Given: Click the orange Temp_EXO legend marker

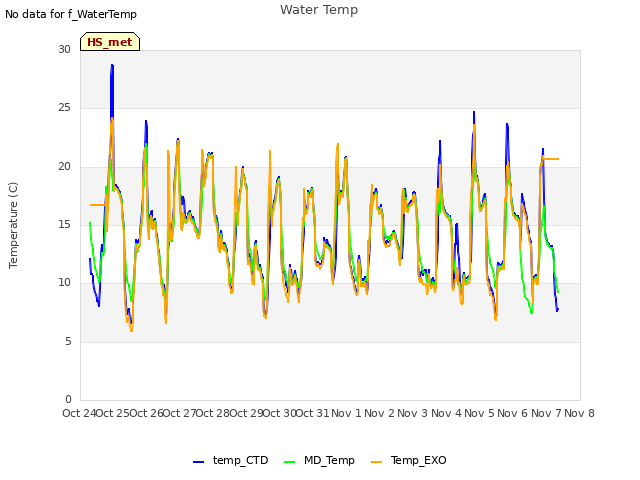Looking at the screenshot, I should point(377,462).
